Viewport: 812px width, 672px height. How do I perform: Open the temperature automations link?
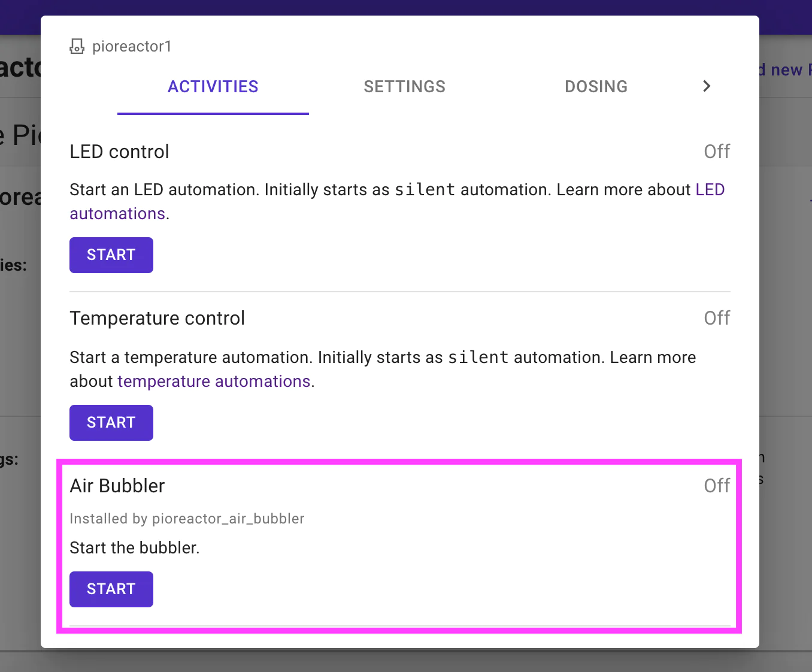point(214,382)
